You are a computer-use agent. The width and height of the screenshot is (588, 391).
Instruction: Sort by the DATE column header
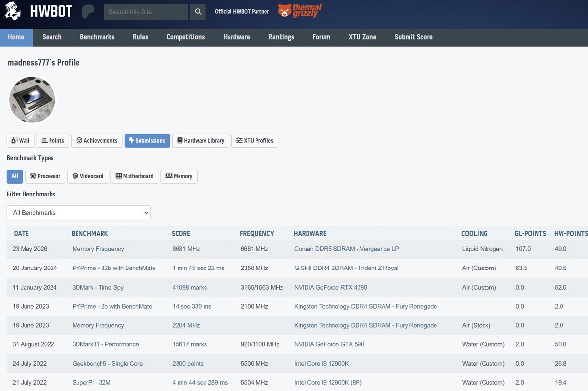(22, 233)
